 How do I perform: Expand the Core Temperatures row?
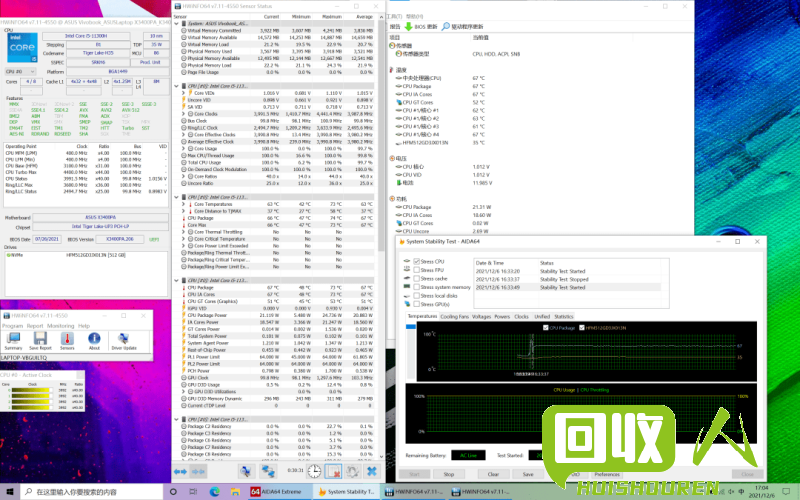click(183, 204)
